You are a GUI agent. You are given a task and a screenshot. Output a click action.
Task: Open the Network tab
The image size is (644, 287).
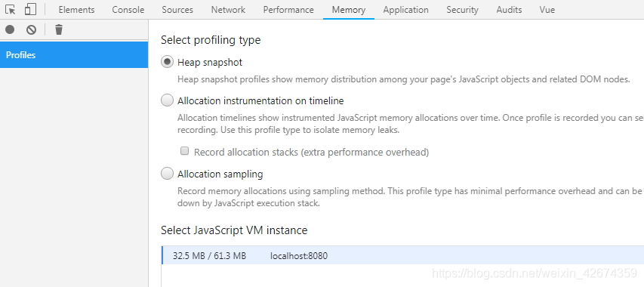coord(228,10)
